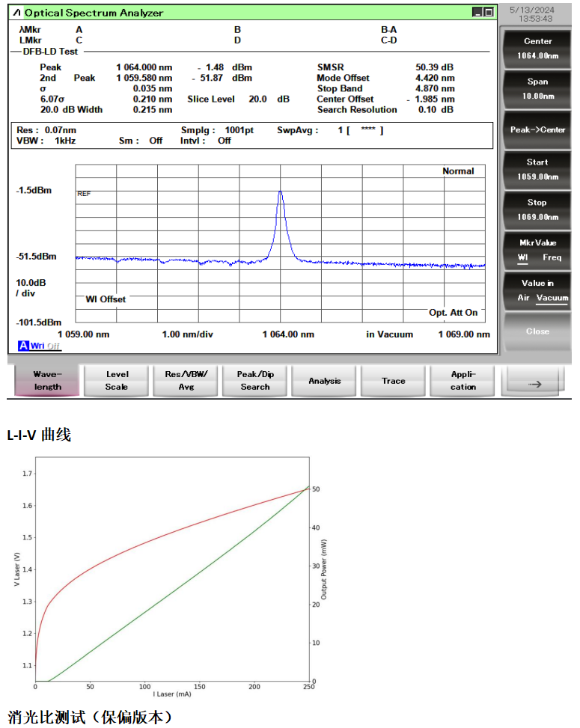Click the spectrum peak at 1064 nm
The image size is (580, 728).
point(281,192)
